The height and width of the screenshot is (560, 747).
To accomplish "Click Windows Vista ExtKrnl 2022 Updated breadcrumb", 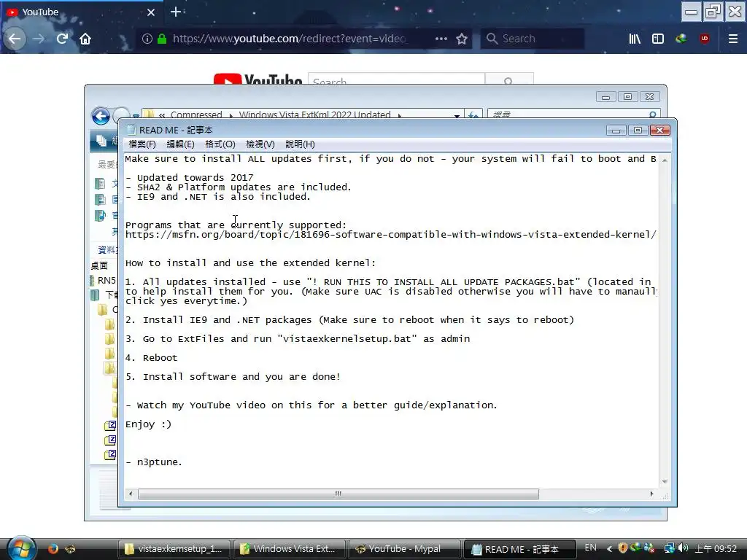I will pos(314,114).
